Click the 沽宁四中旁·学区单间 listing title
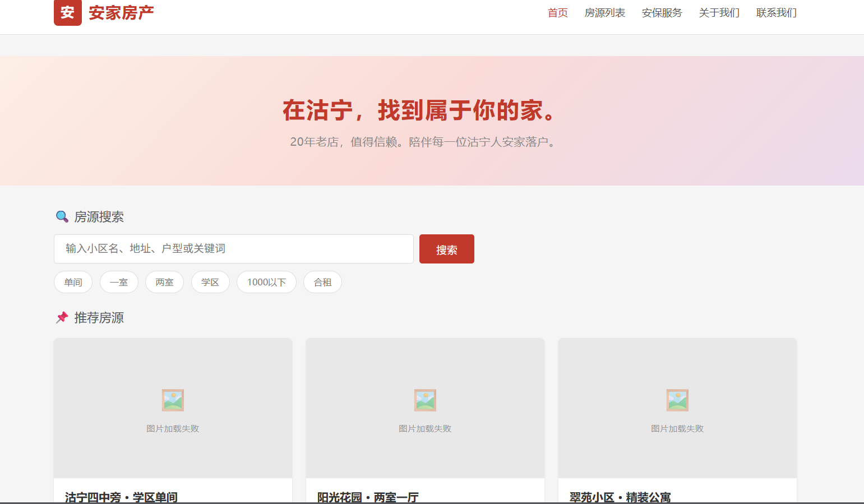 coord(121,497)
